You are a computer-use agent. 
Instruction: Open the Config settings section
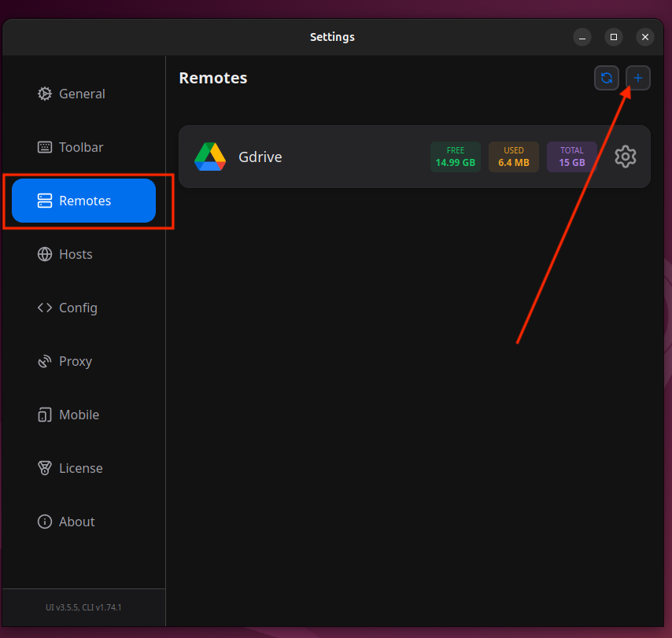tap(83, 308)
